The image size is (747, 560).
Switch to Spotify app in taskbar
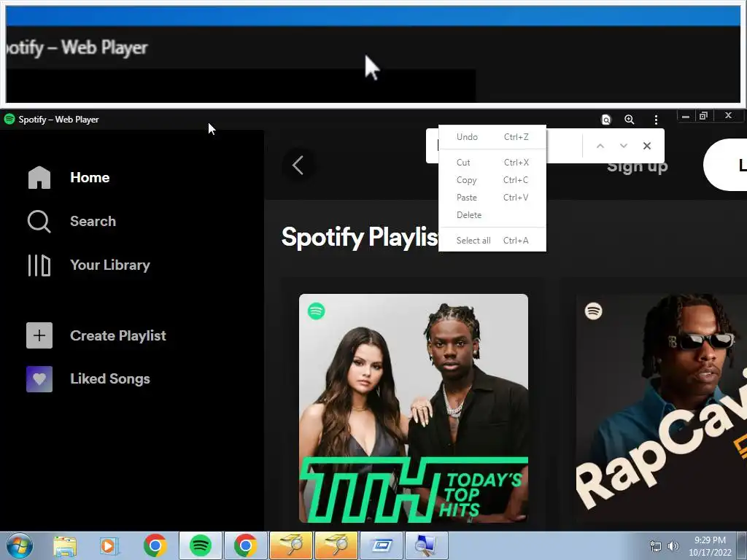click(x=201, y=545)
